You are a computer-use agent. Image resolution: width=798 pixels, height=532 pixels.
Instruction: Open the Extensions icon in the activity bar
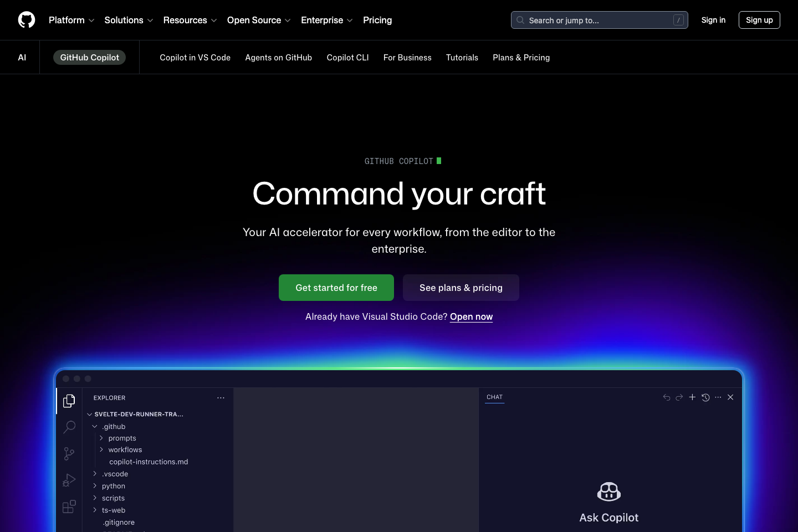(69, 507)
